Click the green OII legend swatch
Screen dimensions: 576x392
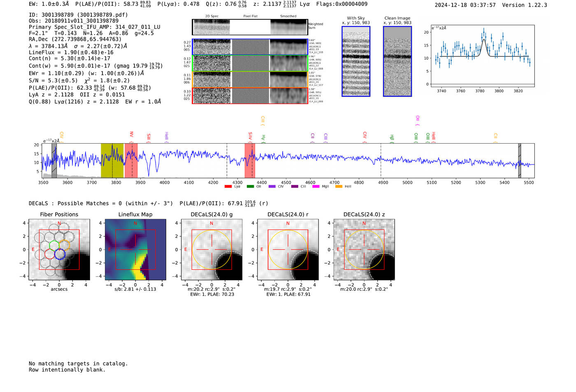point(250,187)
